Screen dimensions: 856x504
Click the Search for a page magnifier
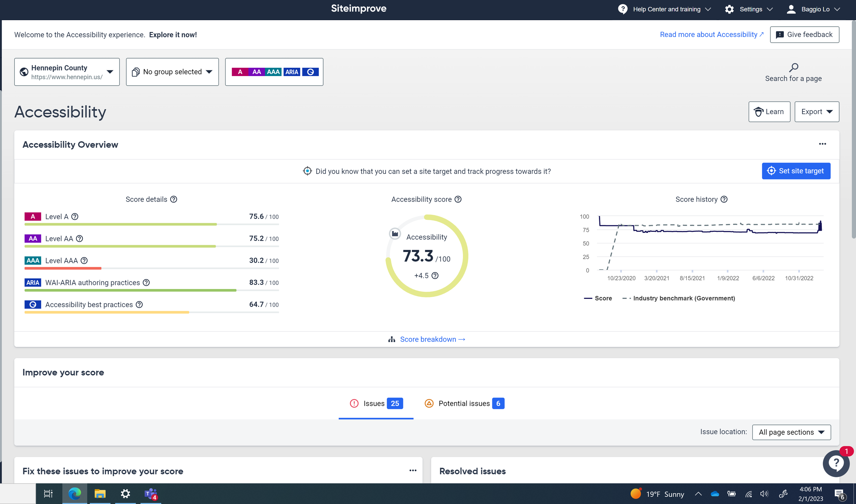coord(793,67)
